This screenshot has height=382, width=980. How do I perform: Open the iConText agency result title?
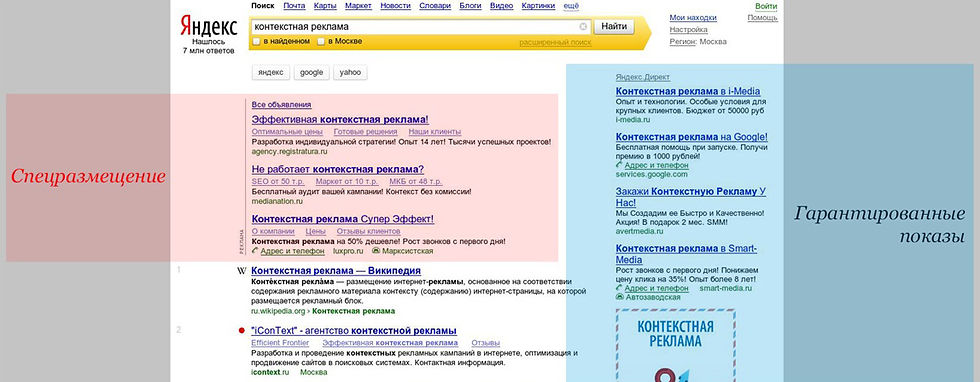tap(354, 331)
